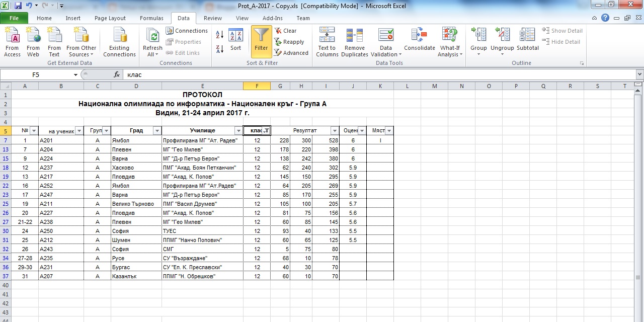The width and height of the screenshot is (644, 322).
Task: Select column M header
Action: (x=435, y=86)
